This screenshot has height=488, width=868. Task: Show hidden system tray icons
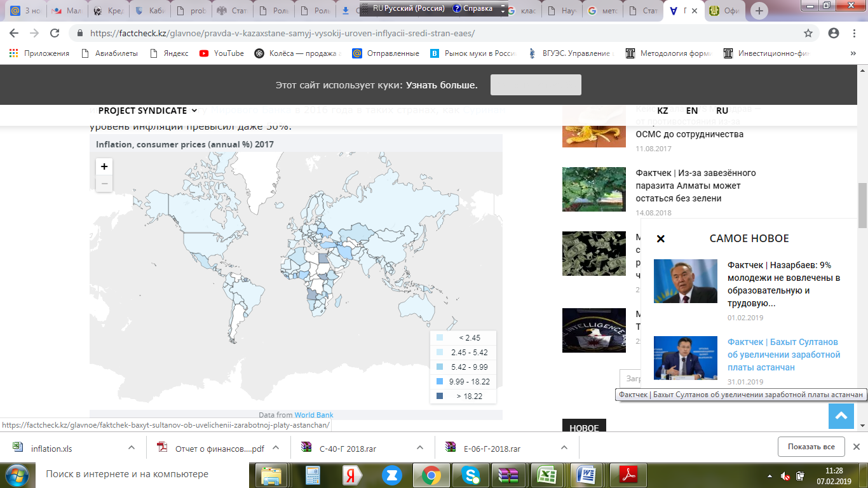(x=770, y=475)
